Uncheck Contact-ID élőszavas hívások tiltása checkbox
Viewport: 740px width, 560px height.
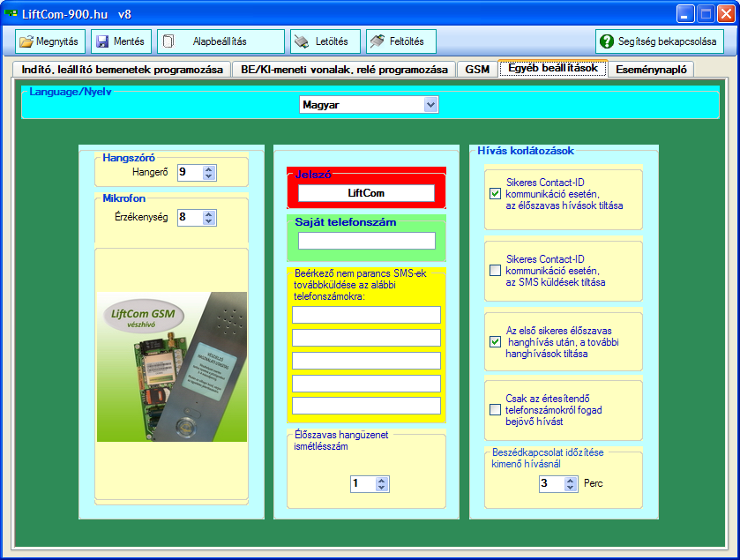[495, 193]
